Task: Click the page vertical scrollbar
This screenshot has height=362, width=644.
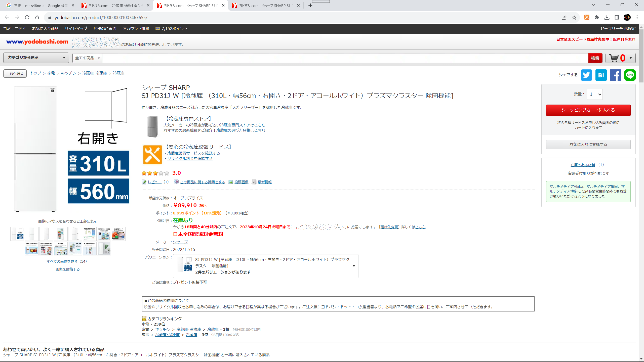Action: coord(641,56)
